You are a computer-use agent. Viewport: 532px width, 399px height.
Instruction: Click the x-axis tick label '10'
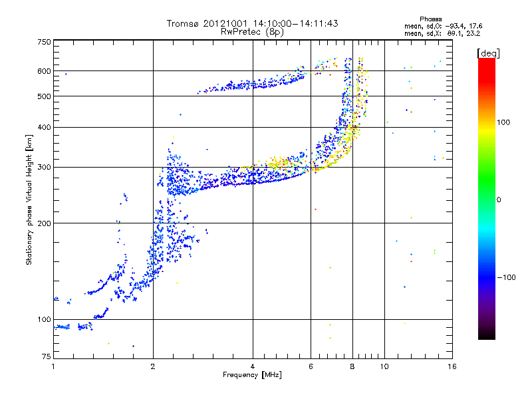(384, 366)
